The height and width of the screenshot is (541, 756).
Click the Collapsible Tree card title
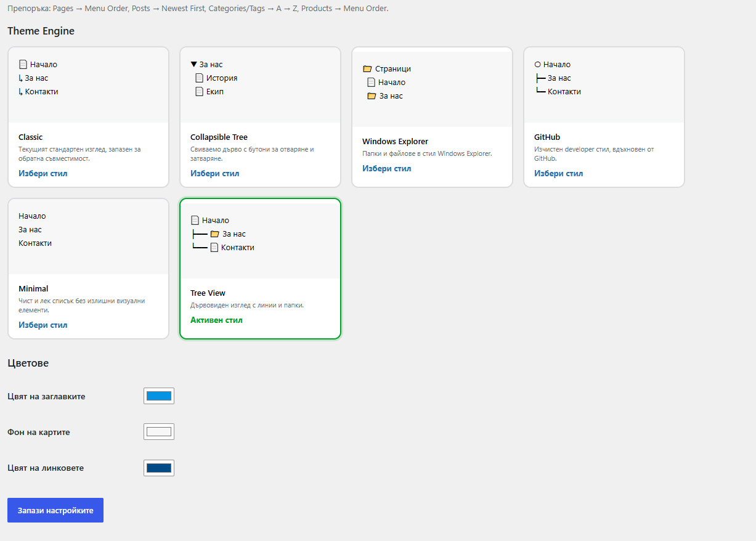tap(219, 137)
